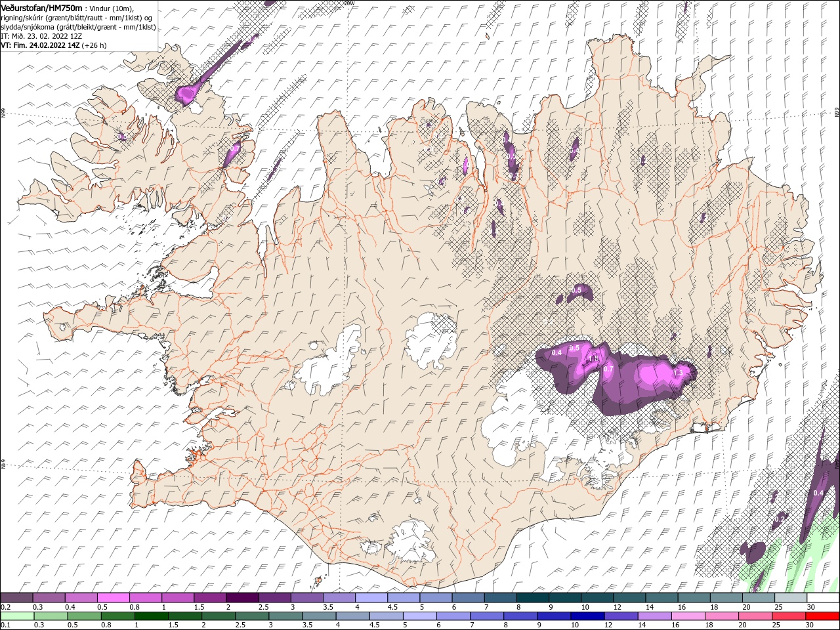Select the lower legend swatch labeled 2

click(219, 616)
